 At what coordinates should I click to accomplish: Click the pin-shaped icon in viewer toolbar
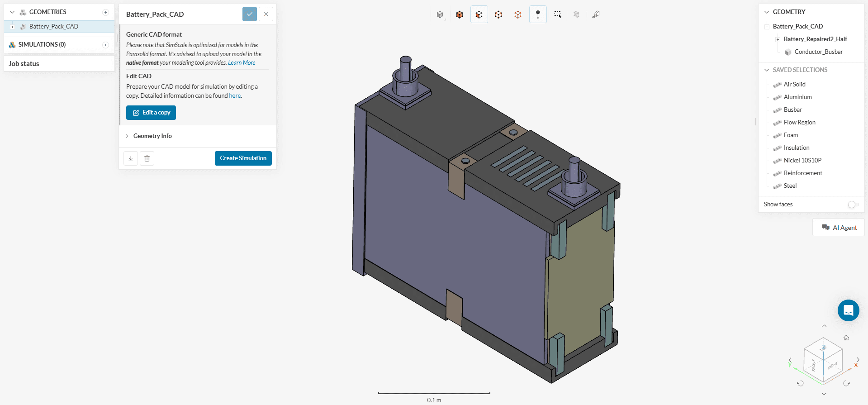pyautogui.click(x=538, y=14)
